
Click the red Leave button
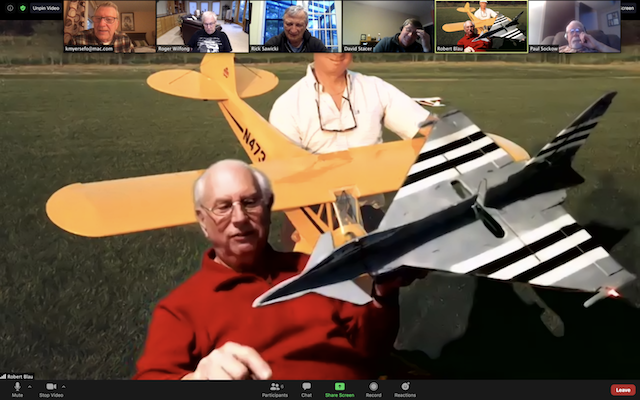coord(623,390)
